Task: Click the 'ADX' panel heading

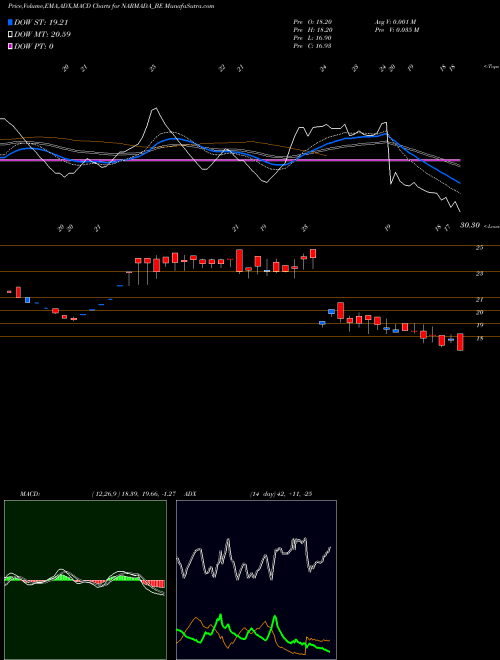Action: (190, 494)
